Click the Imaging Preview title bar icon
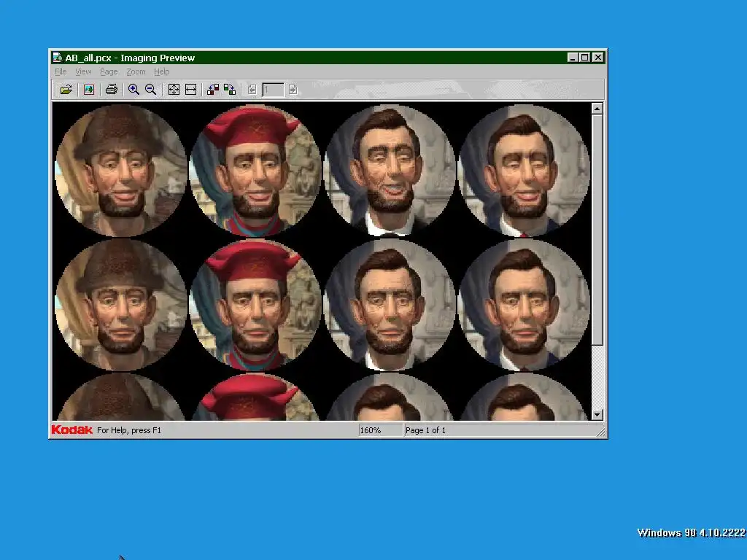 pos(57,58)
